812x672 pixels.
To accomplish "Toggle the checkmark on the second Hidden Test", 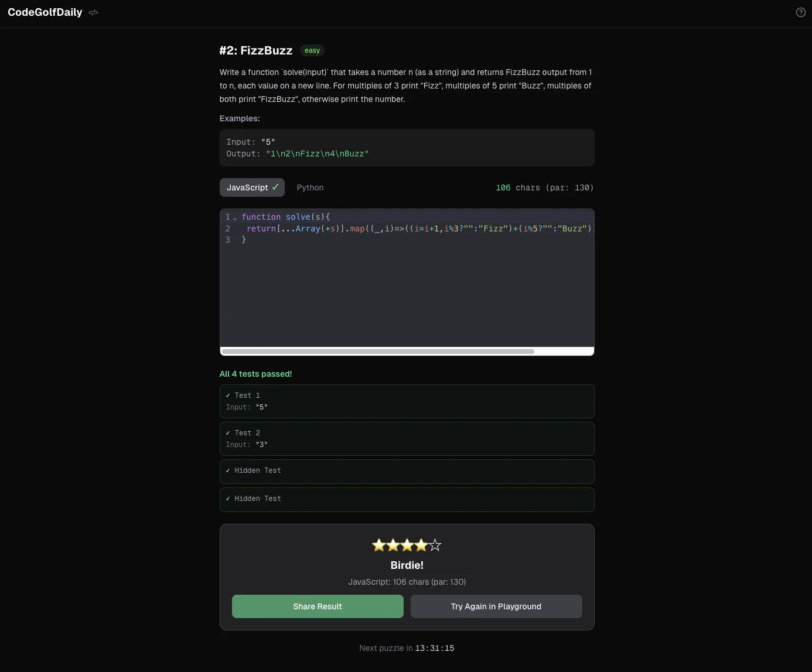I will click(x=228, y=499).
